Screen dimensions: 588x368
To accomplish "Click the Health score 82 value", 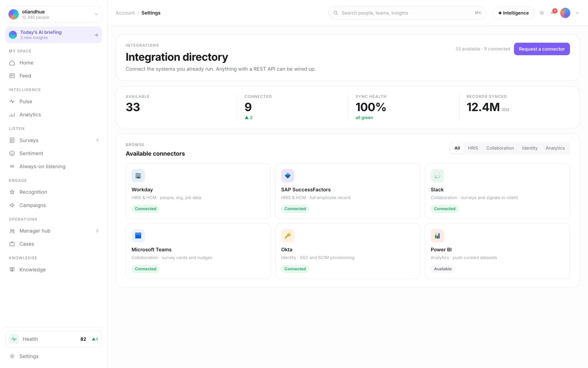I will coord(83,339).
